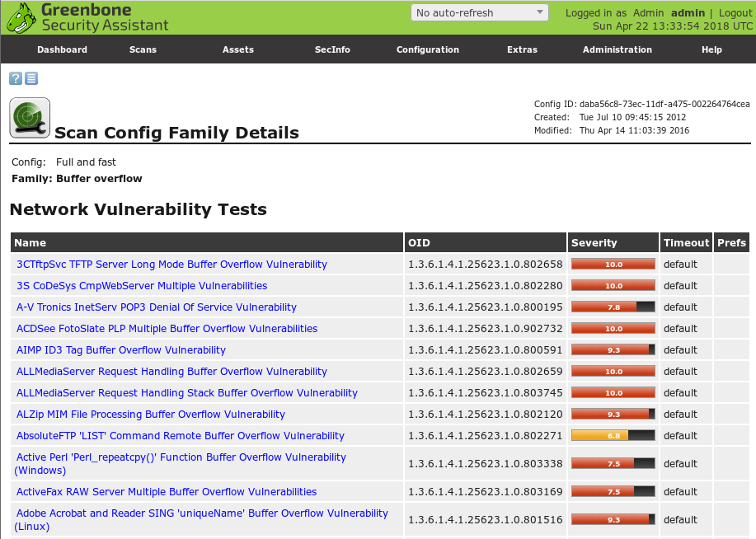Click the 'Full and fast' config name
Image resolution: width=756 pixels, height=539 pixels.
point(86,162)
